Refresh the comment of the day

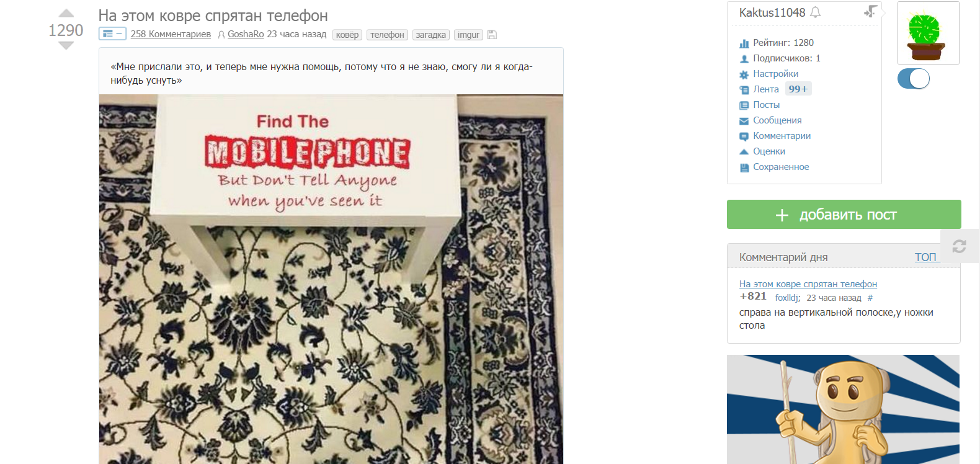(960, 246)
